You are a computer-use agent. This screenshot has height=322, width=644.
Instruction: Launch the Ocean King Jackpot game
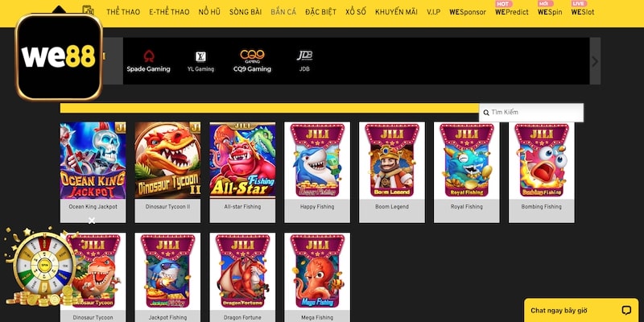(x=93, y=172)
